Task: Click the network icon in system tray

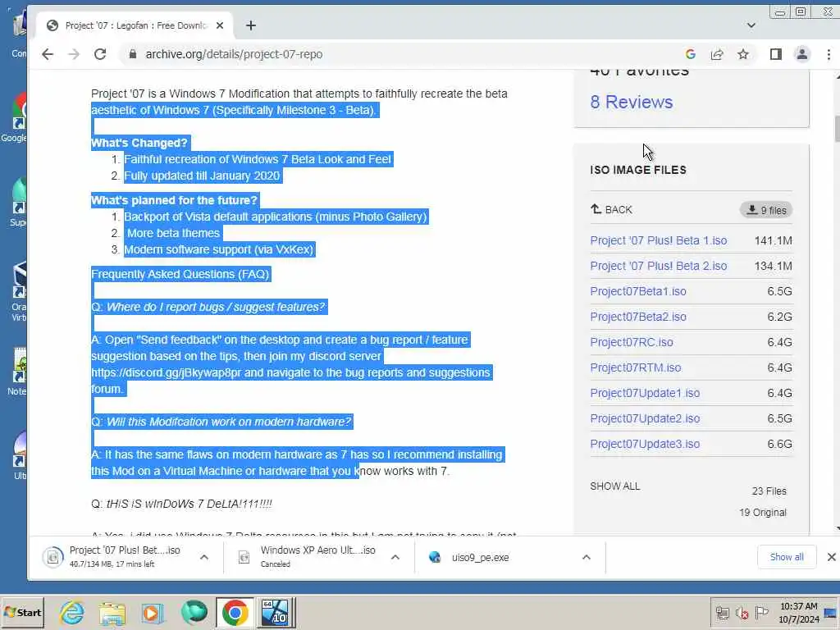Action: (x=722, y=613)
